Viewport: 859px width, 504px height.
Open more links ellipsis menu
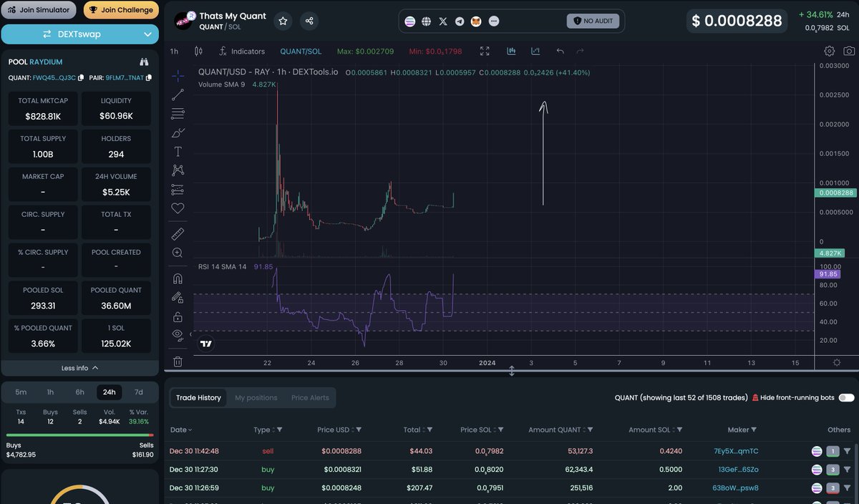[x=493, y=21]
